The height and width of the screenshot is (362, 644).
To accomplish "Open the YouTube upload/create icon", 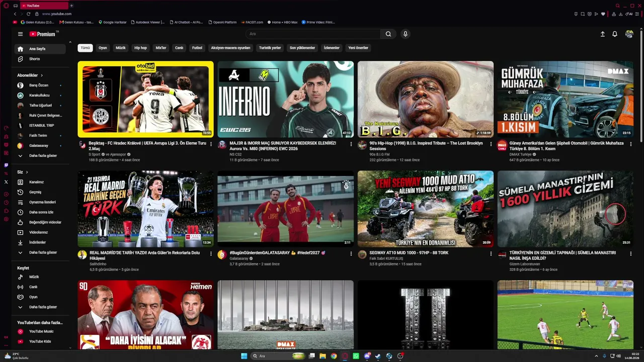I will tap(603, 34).
